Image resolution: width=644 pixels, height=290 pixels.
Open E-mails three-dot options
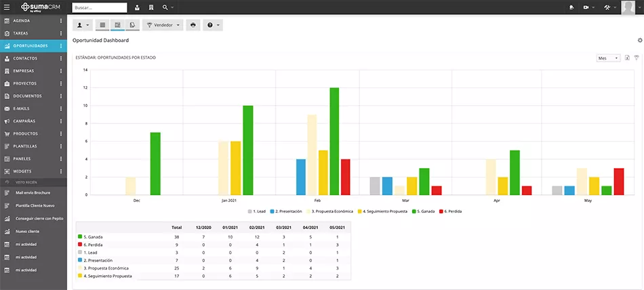point(61,108)
